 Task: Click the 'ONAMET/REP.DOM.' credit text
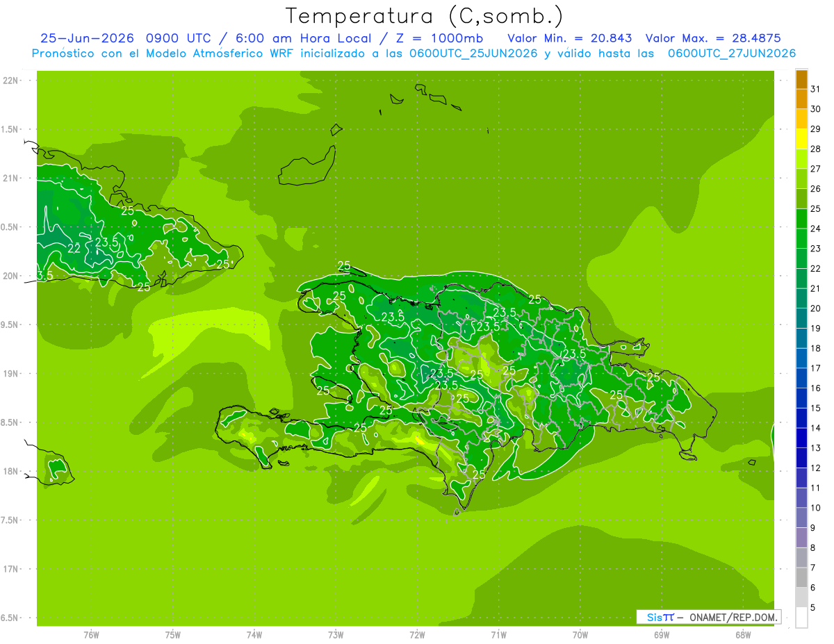pos(733,617)
